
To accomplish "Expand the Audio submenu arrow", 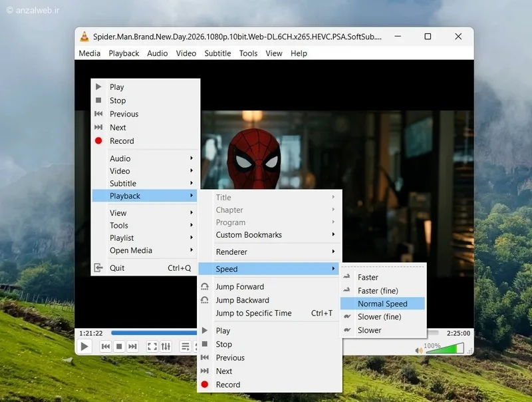I will click(192, 158).
